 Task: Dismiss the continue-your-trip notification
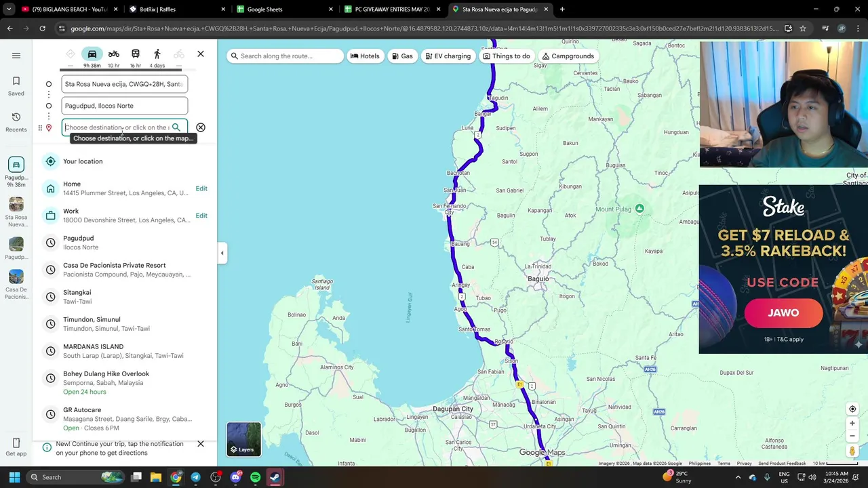point(201,444)
